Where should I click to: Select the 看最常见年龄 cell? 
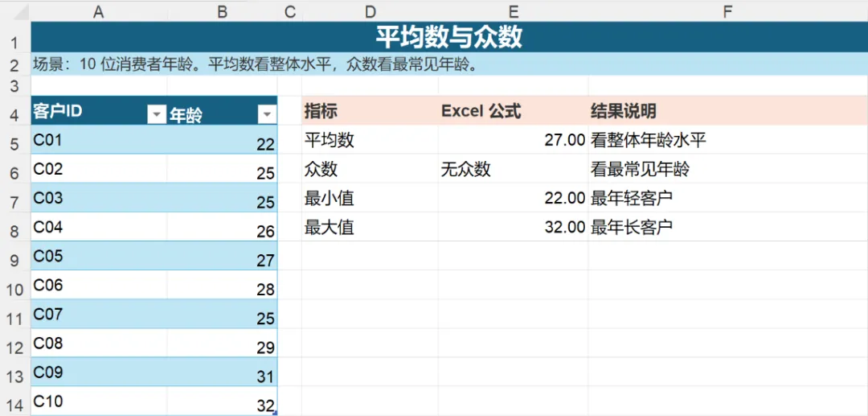point(728,168)
